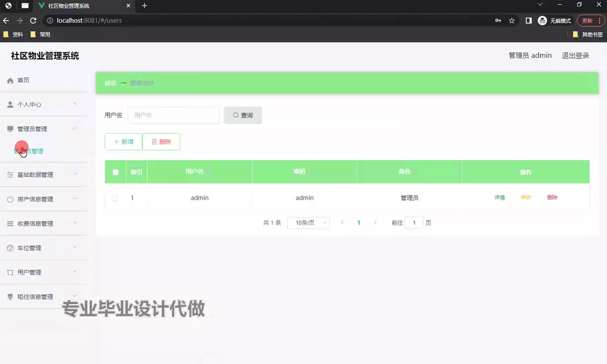Click the yellow 修改 link in admin row
This screenshot has height=364, width=607.
[526, 197]
